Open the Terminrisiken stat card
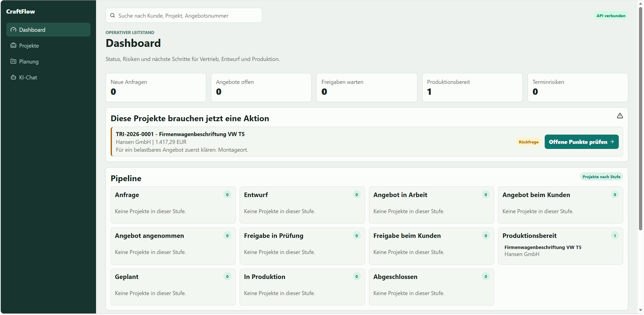 tap(578, 87)
